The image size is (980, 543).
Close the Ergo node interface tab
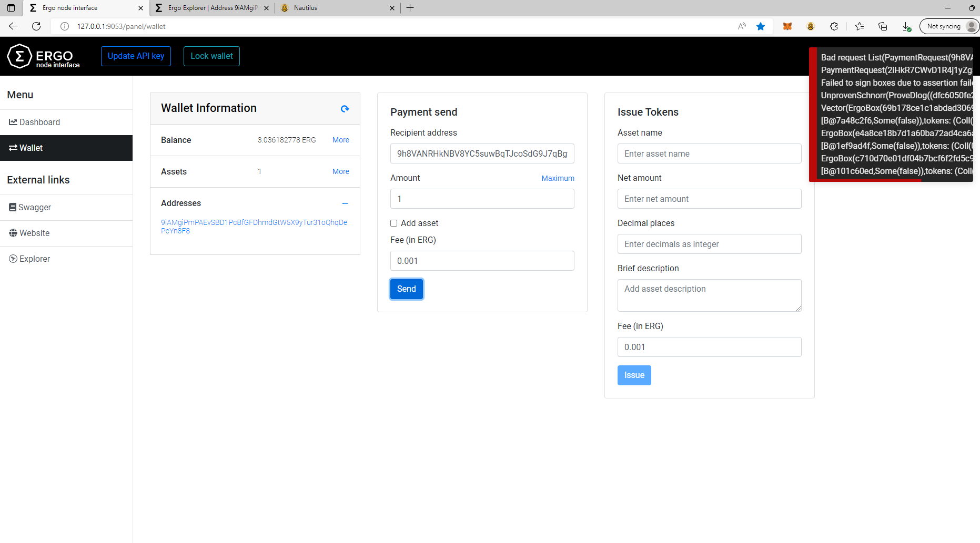click(x=140, y=8)
